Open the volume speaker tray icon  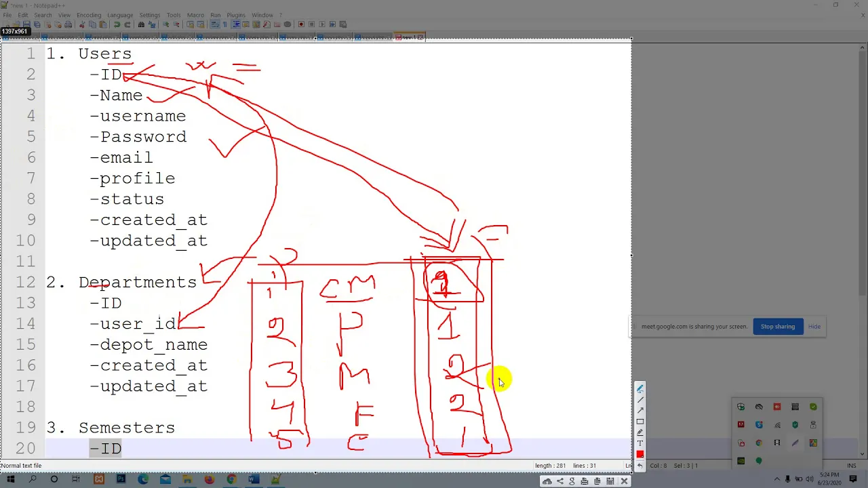point(810,479)
